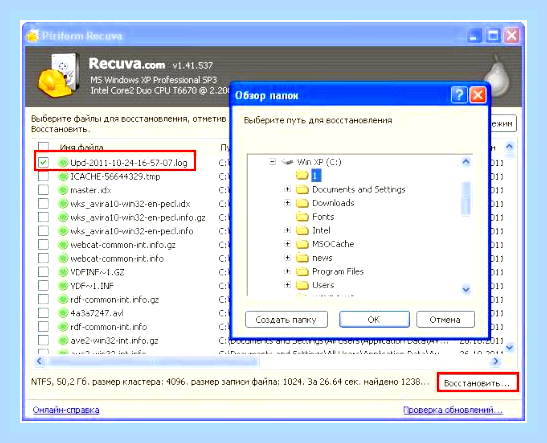Screen dimensions: 547x443
Task: Select the Fonts folder in tree
Action: [323, 217]
